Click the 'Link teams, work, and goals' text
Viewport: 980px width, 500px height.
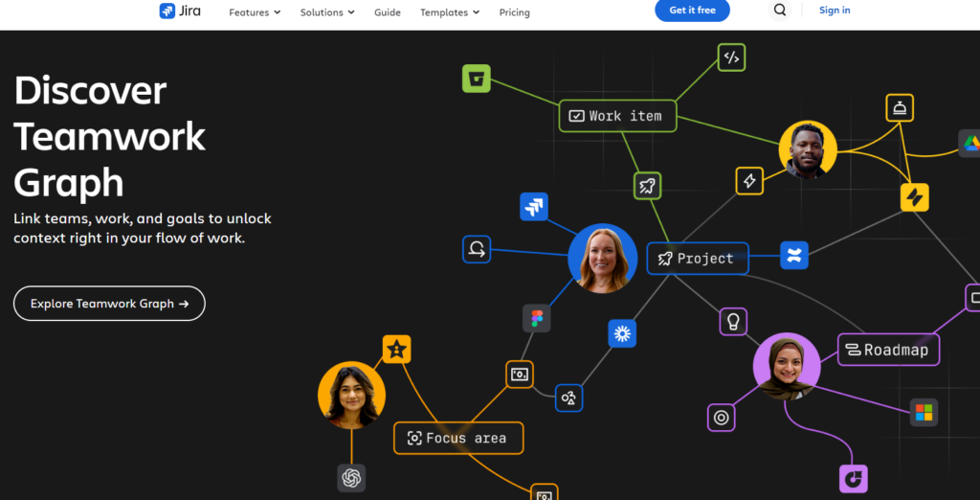pos(143,228)
